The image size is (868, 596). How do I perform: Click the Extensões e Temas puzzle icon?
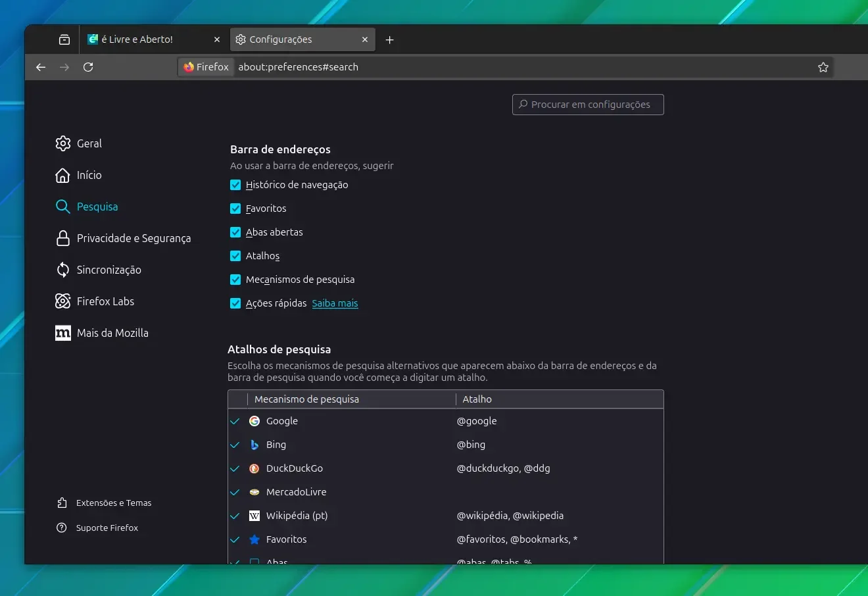(62, 503)
